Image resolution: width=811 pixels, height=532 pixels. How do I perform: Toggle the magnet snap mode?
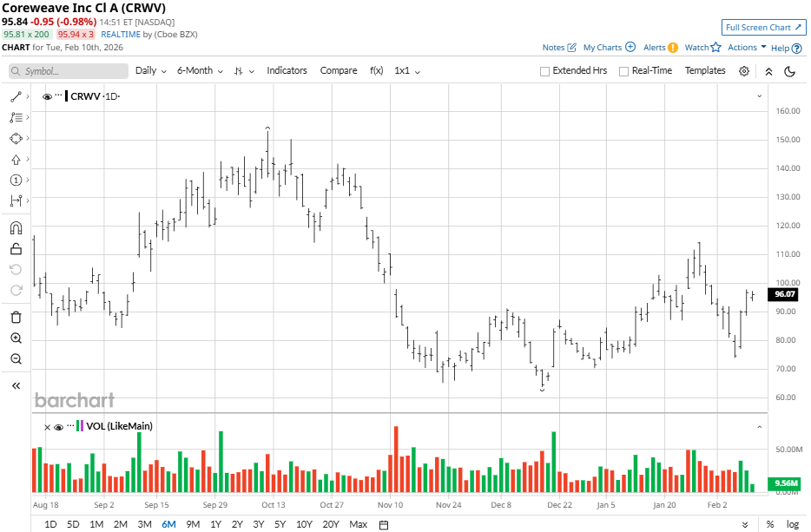16,228
